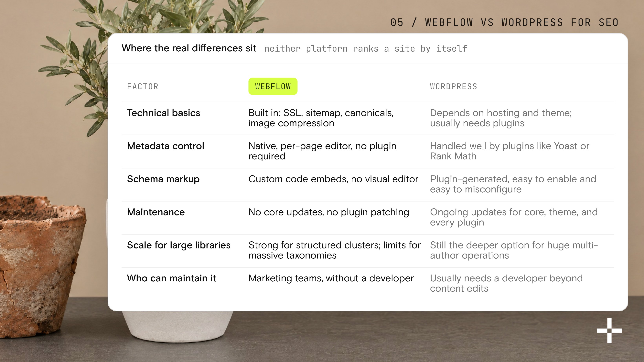The height and width of the screenshot is (362, 644).
Task: Select the 'Schema markup' row label
Action: coord(163,179)
